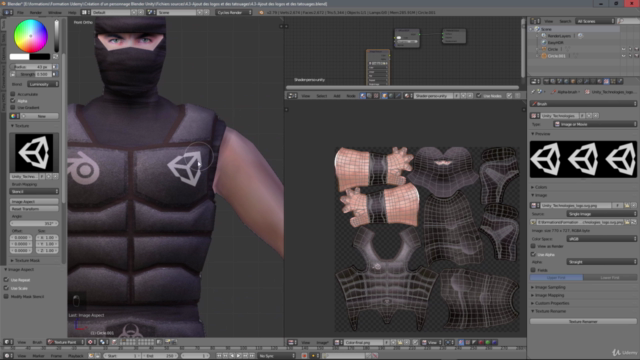Image resolution: width=640 pixels, height=360 pixels.
Task: Select the white foreground color swatch
Action: 19,57
